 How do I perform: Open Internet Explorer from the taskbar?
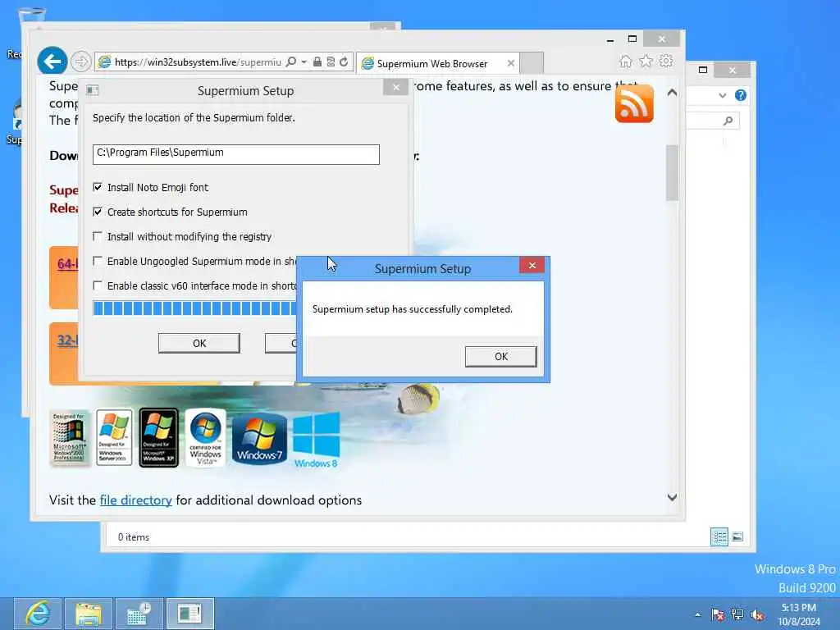pyautogui.click(x=38, y=614)
